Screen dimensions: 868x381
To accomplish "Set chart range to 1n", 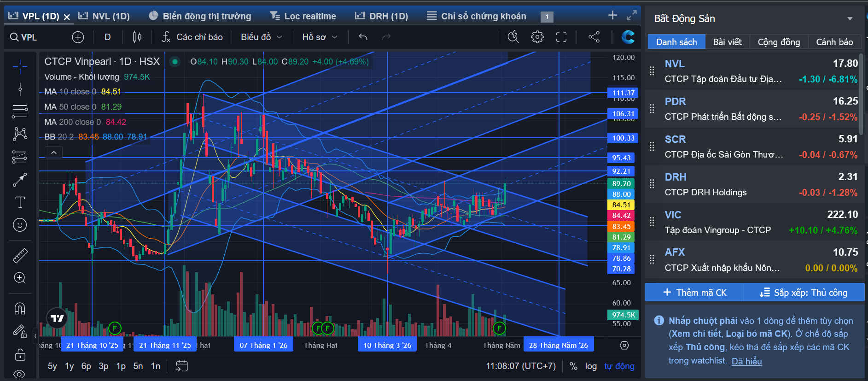I will [156, 366].
